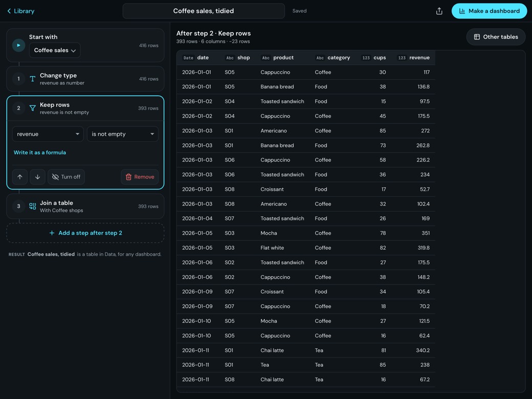Click the share/export icon
This screenshot has height=399, width=532.
click(x=439, y=11)
